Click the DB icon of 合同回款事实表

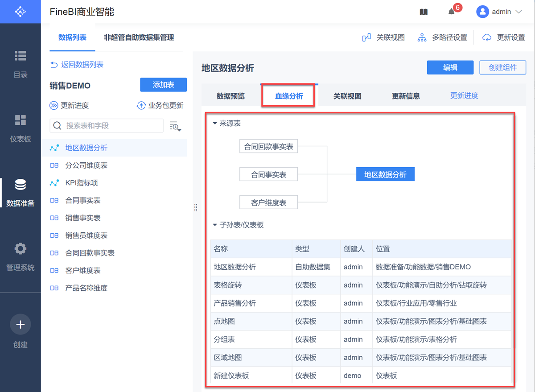coord(54,253)
